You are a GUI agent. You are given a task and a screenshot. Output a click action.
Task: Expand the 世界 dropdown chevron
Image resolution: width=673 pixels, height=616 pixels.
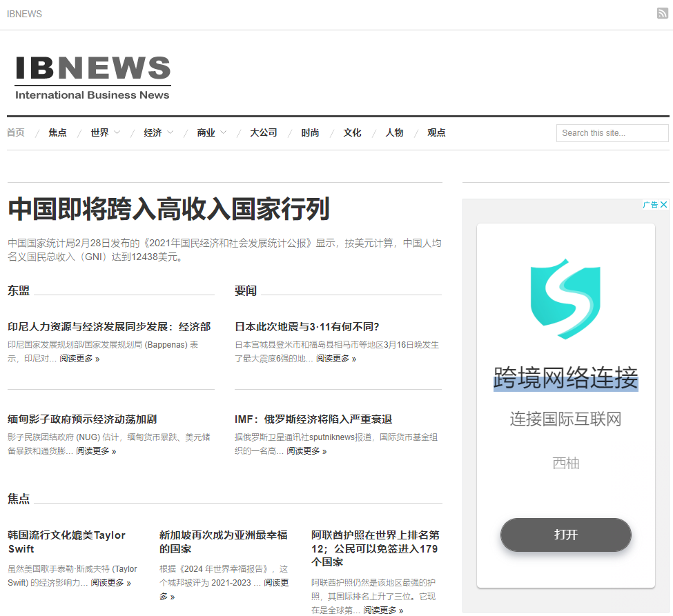(117, 132)
